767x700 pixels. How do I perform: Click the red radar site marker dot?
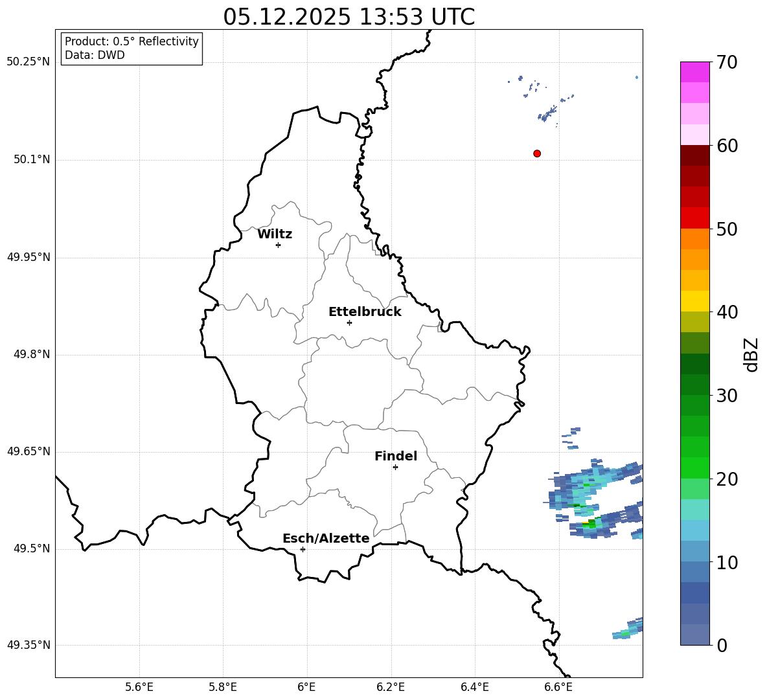click(537, 153)
